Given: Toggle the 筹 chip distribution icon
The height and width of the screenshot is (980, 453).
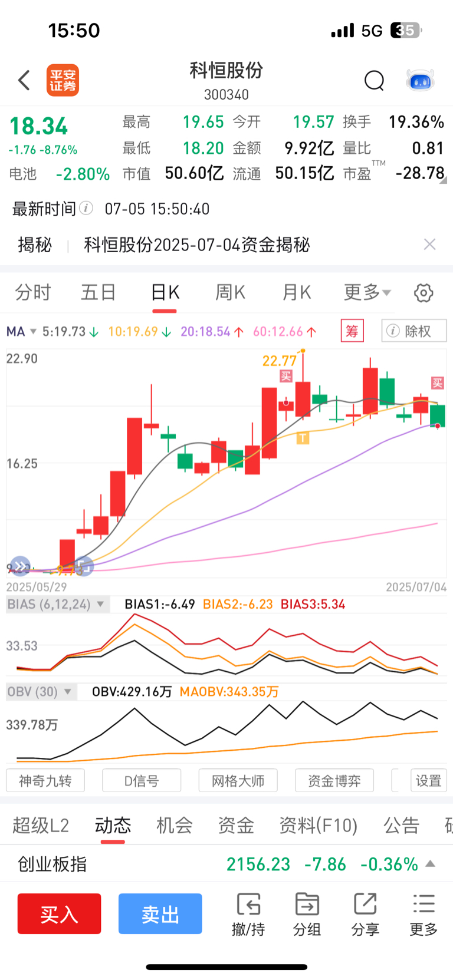Looking at the screenshot, I should [x=352, y=331].
